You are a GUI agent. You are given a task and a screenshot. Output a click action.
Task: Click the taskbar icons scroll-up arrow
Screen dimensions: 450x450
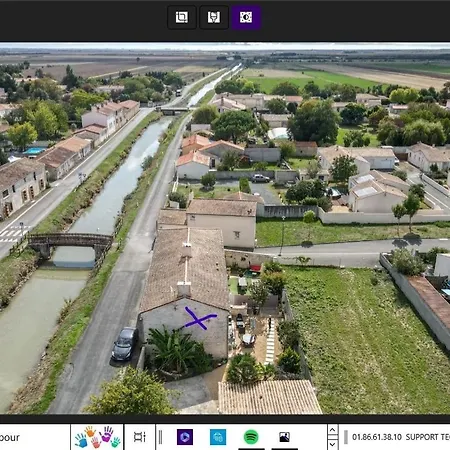click(x=332, y=430)
